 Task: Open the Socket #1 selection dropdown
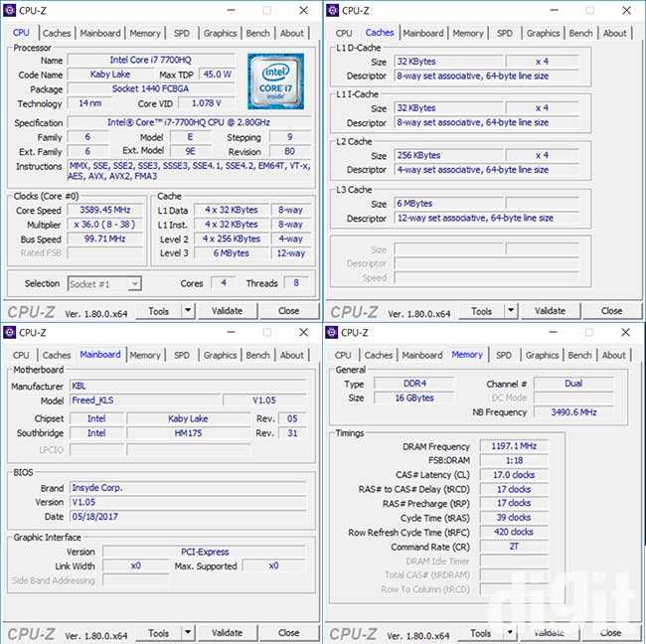(x=104, y=283)
